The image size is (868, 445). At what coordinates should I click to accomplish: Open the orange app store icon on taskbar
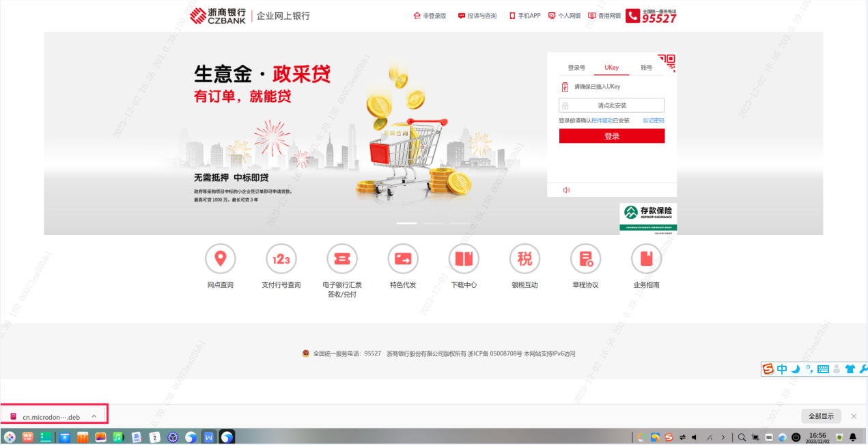[x=83, y=437]
